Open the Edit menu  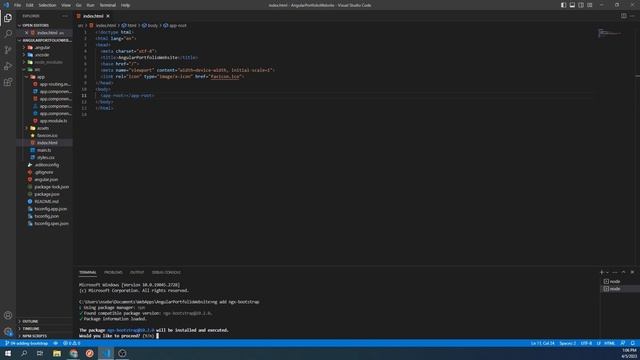(x=30, y=5)
